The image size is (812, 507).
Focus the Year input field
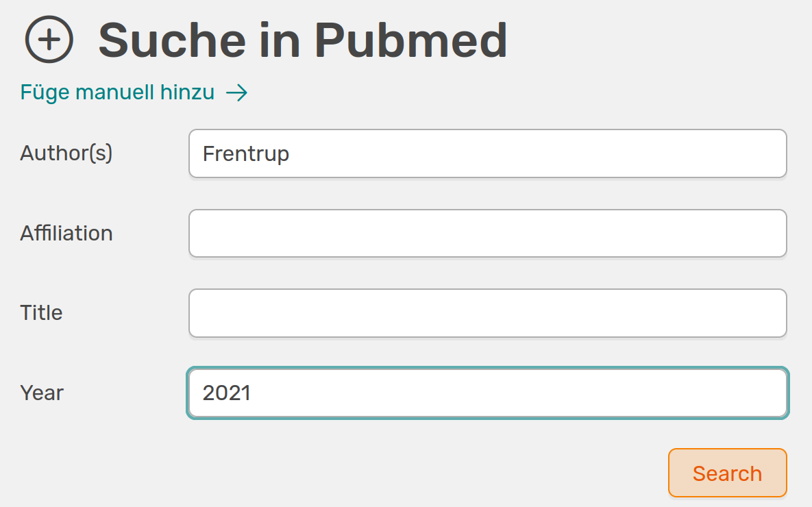(487, 393)
